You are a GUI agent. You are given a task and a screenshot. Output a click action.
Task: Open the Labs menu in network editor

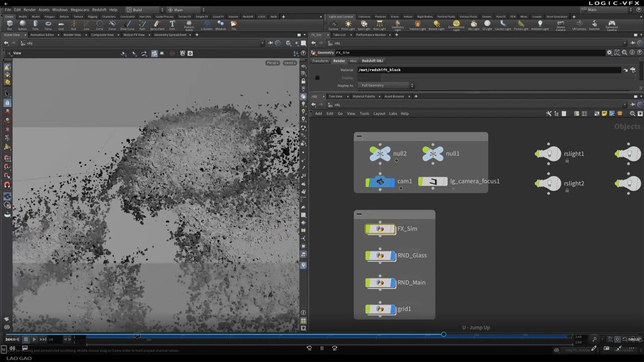click(392, 114)
